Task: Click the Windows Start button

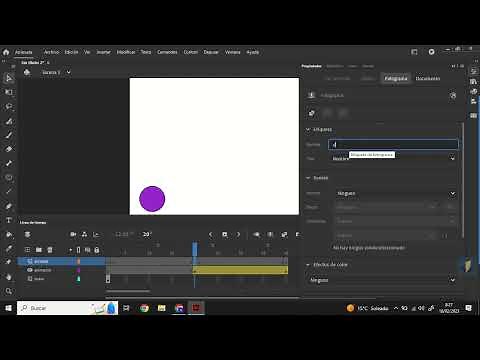Action: [8, 308]
